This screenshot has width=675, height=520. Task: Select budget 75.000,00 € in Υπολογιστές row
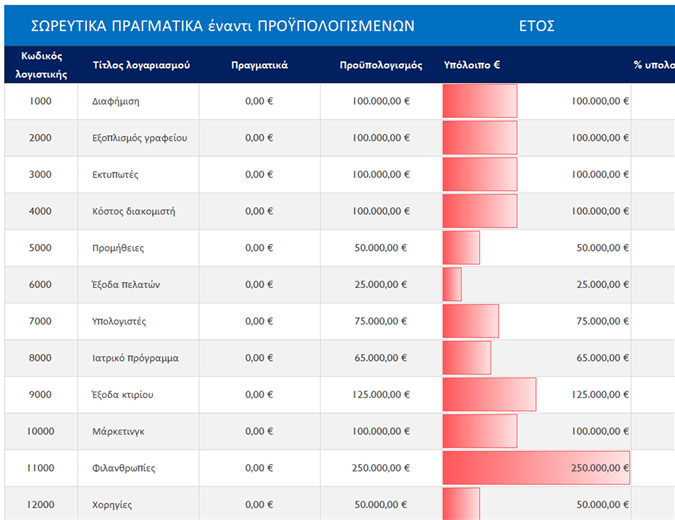tap(381, 321)
